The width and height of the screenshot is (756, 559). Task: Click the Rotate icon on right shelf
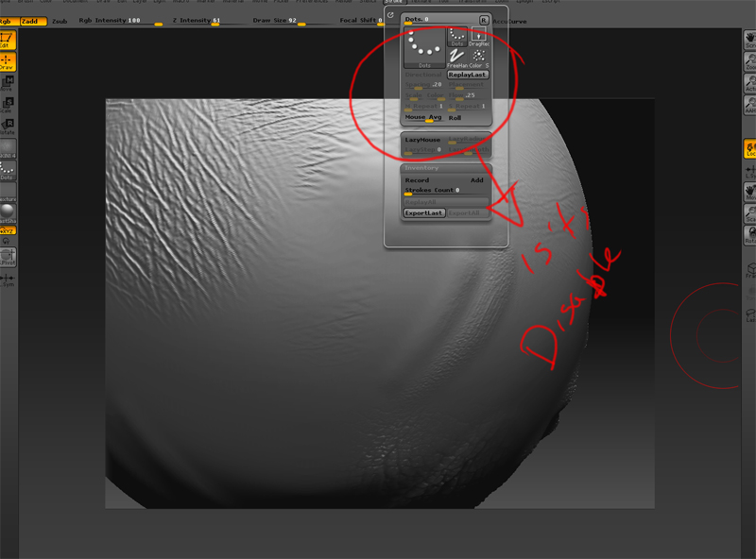coord(749,235)
